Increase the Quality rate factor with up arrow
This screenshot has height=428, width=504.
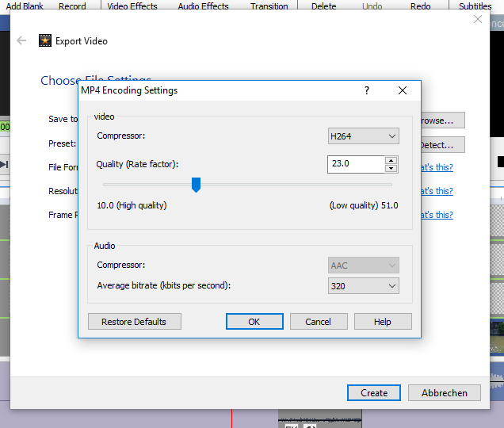click(391, 160)
